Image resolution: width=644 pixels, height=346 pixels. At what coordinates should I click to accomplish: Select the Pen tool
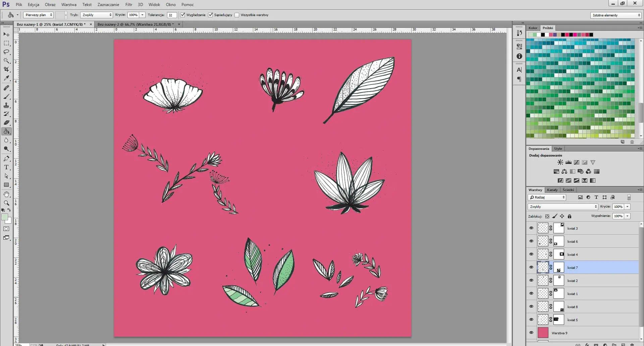(6, 159)
